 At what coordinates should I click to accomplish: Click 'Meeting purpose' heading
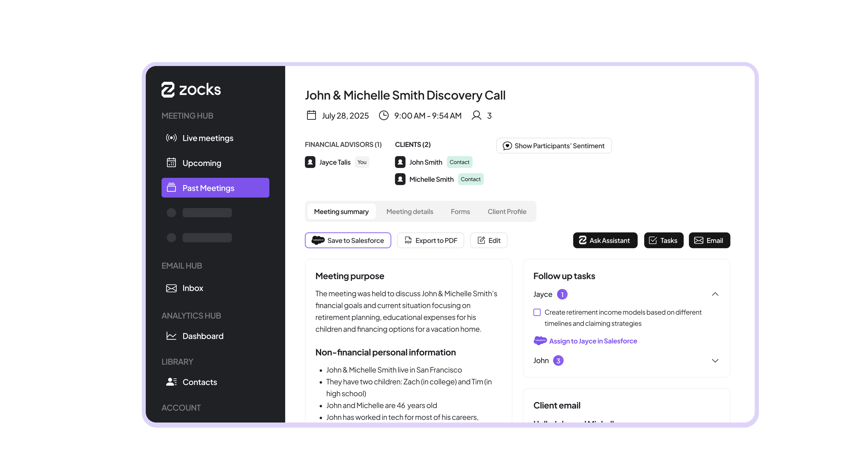pyautogui.click(x=350, y=276)
